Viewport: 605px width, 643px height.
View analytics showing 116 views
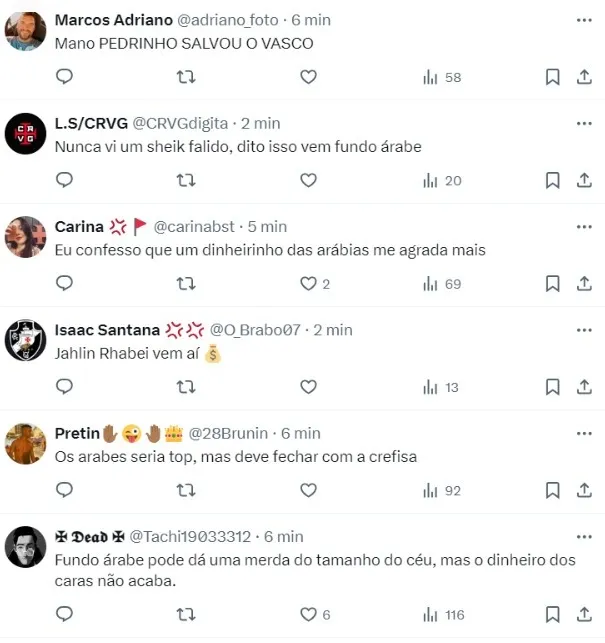[443, 615]
